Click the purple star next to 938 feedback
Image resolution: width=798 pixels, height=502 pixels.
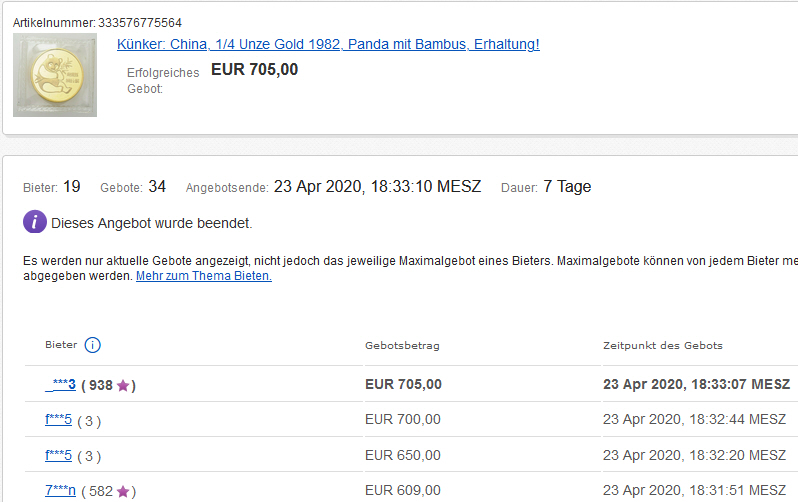123,385
